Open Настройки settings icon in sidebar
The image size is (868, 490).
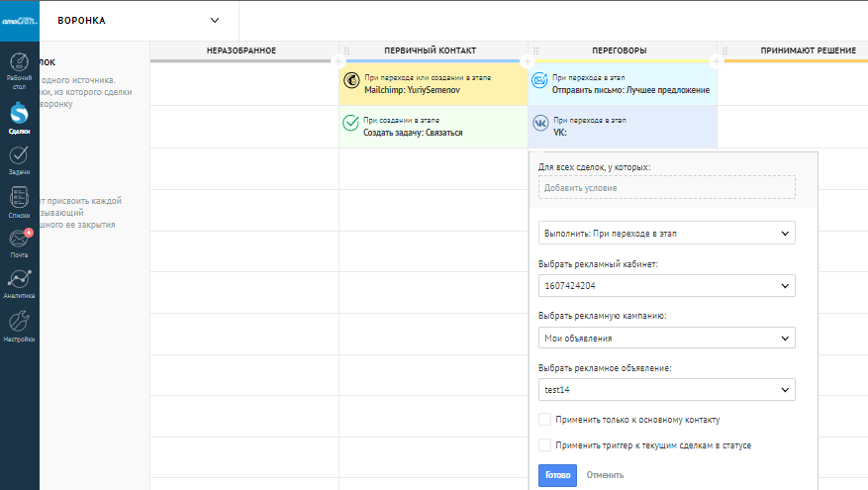(19, 325)
